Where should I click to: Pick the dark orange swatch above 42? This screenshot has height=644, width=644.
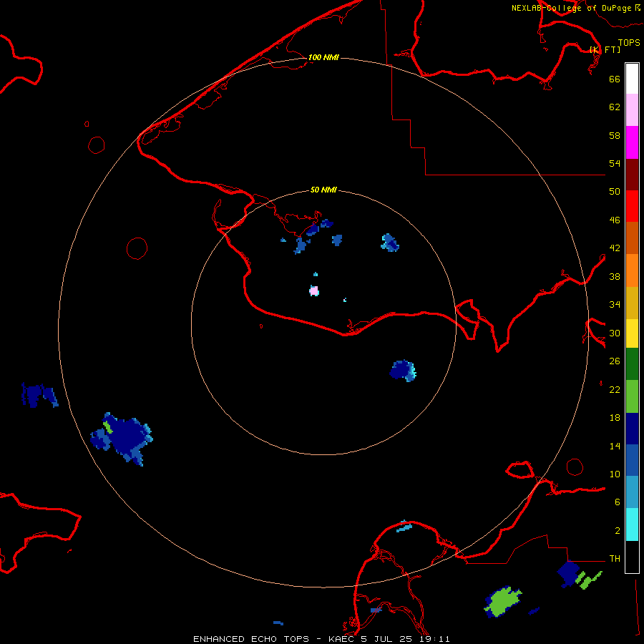[x=632, y=238]
